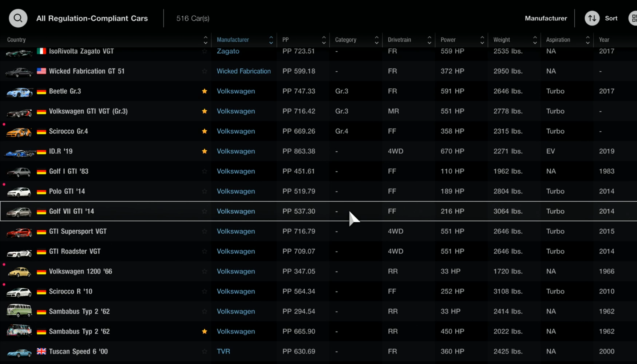The height and width of the screenshot is (364, 637).
Task: Toggle the Drivetrain column sort arrows
Action: [x=430, y=40]
